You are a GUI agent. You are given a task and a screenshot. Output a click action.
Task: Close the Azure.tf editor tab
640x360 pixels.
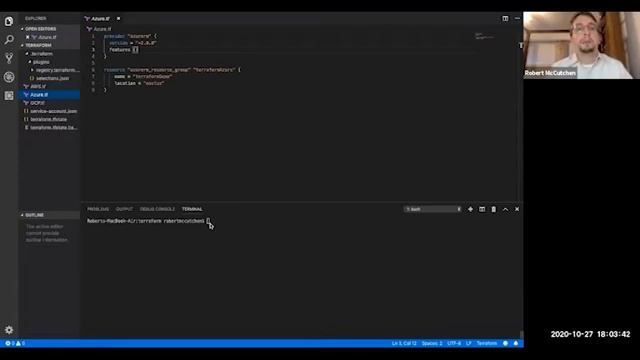(118, 18)
